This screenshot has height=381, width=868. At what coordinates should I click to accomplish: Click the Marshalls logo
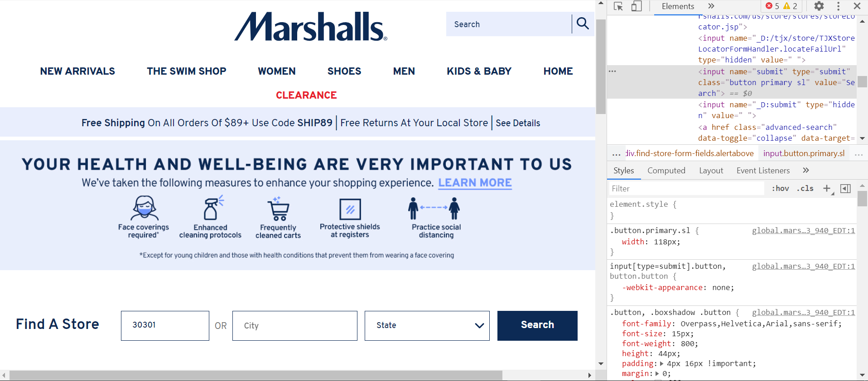point(311,27)
